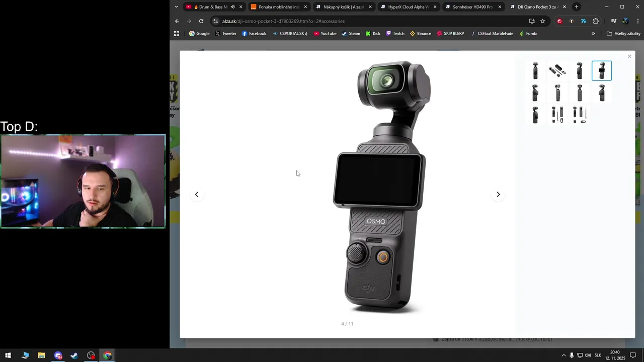The width and height of the screenshot is (644, 362).
Task: Mute audio on the Drum & Bass tab
Action: pos(232,7)
